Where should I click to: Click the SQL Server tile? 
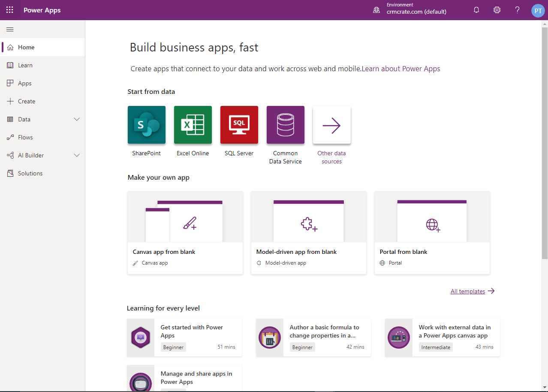tap(239, 125)
